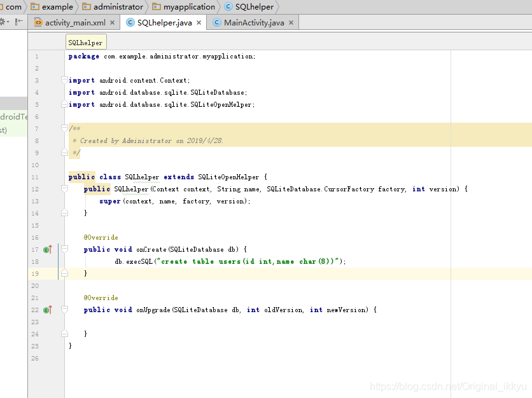532x398 pixels.
Task: Click the 'Created by Administrator' comment text
Action: [151, 141]
